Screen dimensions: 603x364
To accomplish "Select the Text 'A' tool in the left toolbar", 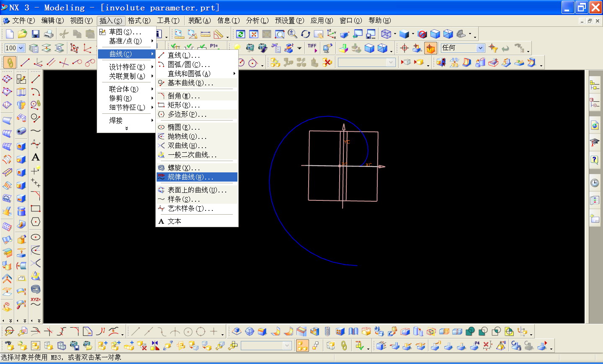I will [36, 157].
